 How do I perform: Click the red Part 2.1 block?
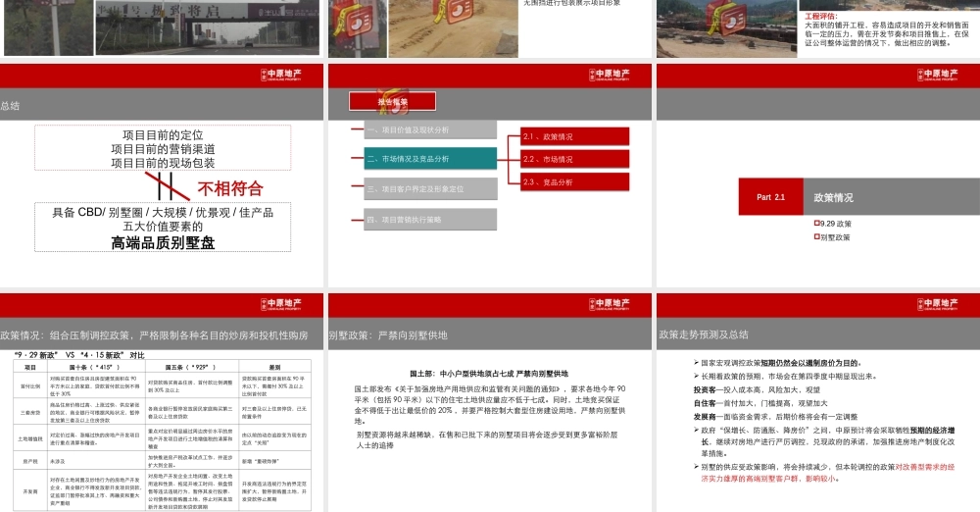pos(771,197)
